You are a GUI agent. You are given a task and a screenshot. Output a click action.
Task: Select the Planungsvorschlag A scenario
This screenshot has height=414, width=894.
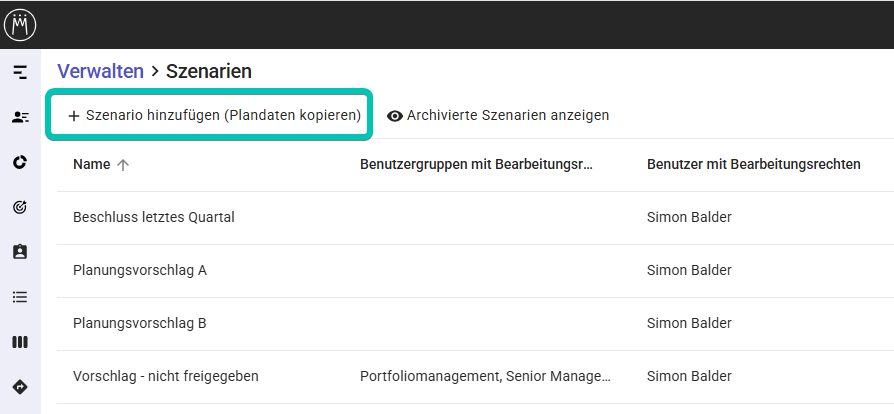pyautogui.click(x=140, y=270)
